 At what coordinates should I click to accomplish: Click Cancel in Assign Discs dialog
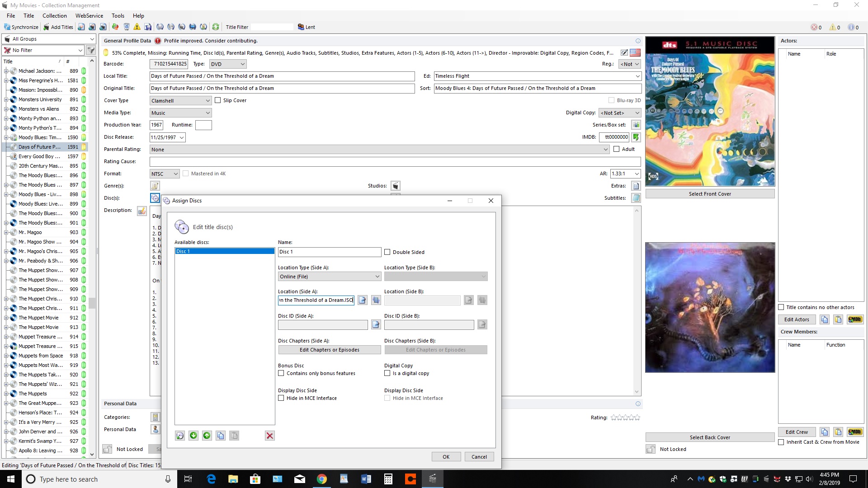point(479,457)
